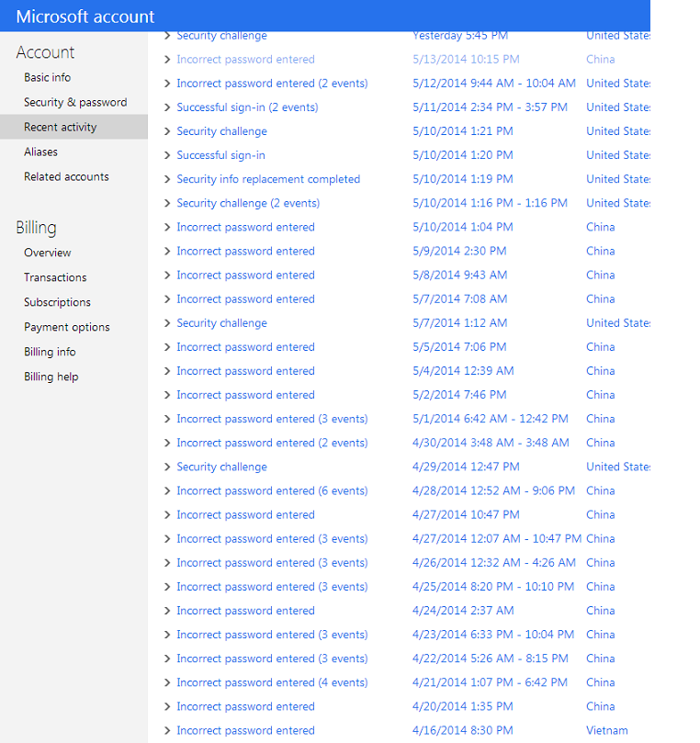Click China location in the 5/9/2014 row
Image resolution: width=700 pixels, height=743 pixels.
(601, 251)
